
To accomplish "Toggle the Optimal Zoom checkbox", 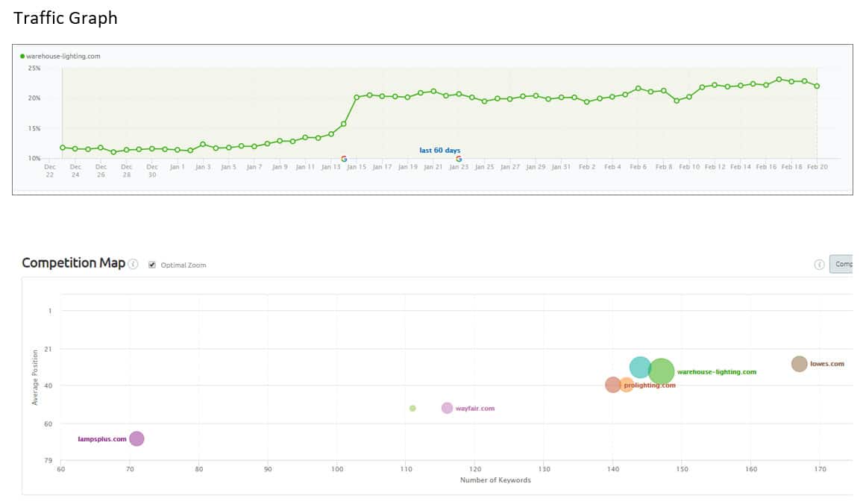I will pyautogui.click(x=152, y=265).
